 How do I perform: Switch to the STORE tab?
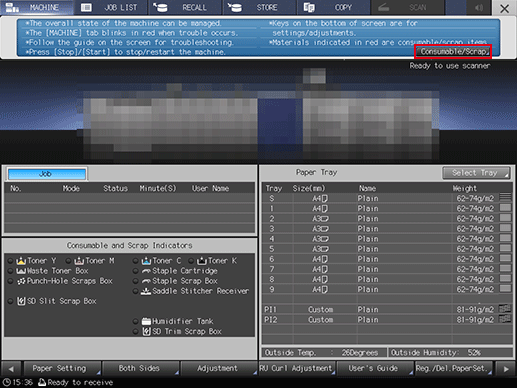[x=259, y=7]
